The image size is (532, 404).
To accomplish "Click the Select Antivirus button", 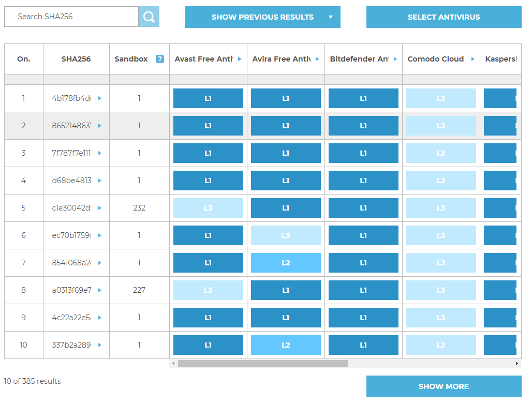I will tap(444, 17).
